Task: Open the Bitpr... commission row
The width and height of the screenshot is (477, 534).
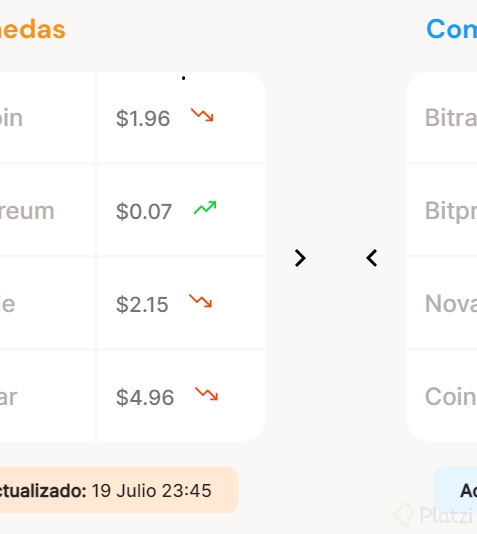Action: click(x=442, y=210)
